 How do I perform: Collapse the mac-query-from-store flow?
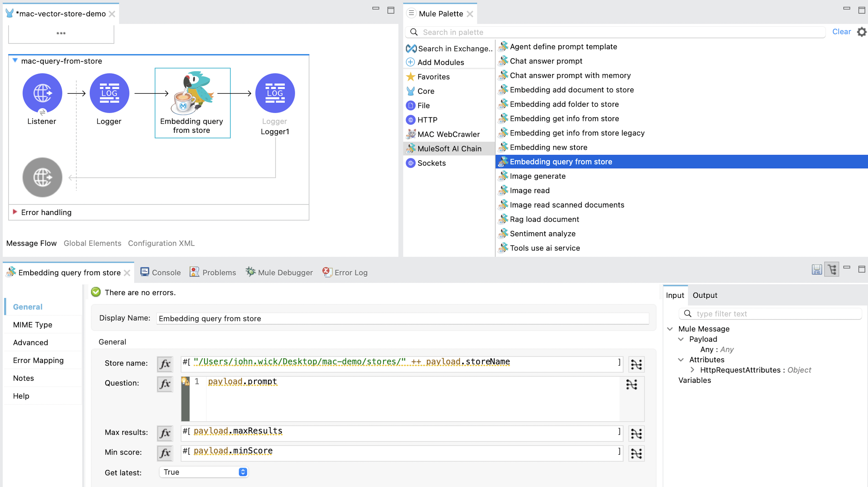point(15,61)
